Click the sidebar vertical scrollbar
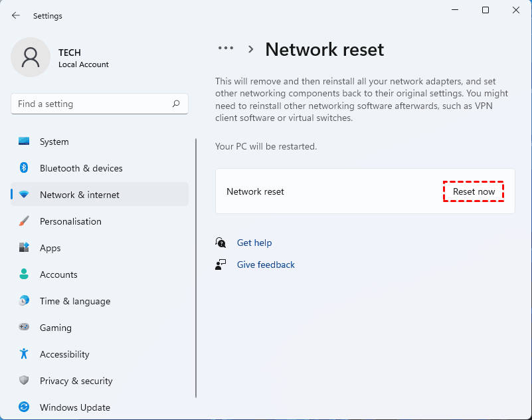532x420 pixels. click(x=196, y=266)
